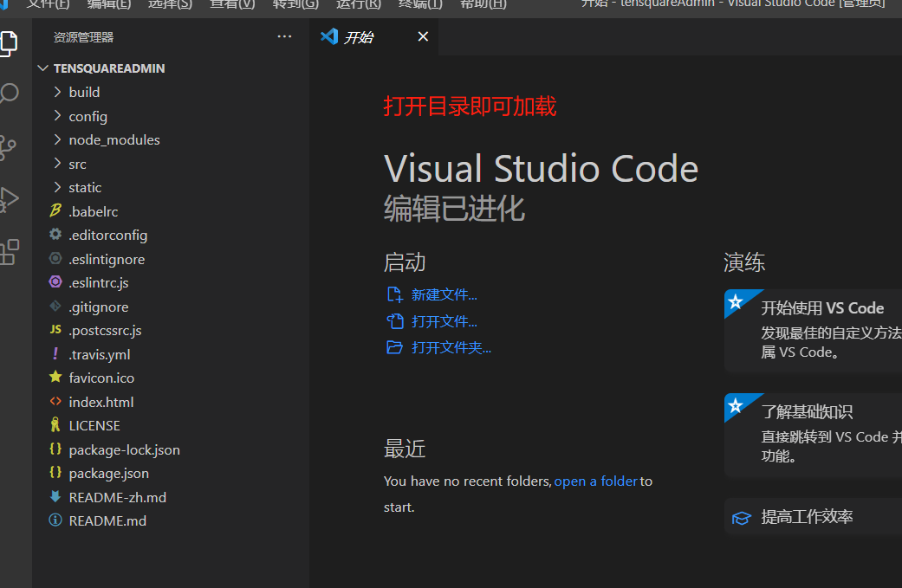Click the Babel icon beside .babelrc
Viewport: 902px width, 588px height.
55,211
